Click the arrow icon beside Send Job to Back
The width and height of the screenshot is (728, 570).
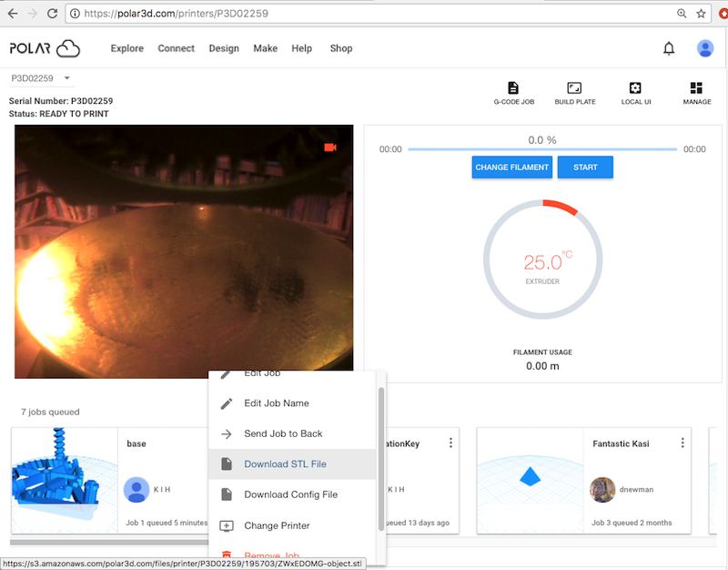coord(227,434)
